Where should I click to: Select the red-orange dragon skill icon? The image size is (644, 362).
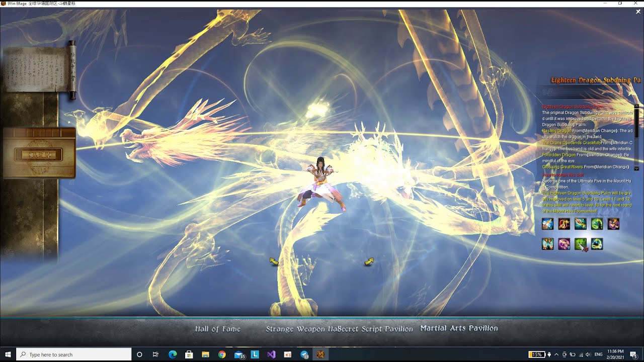pyautogui.click(x=564, y=224)
